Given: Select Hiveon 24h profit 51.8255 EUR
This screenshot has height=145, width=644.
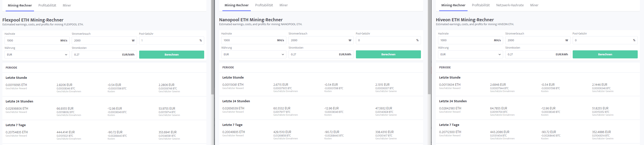Looking at the screenshot, I should click(x=600, y=109).
